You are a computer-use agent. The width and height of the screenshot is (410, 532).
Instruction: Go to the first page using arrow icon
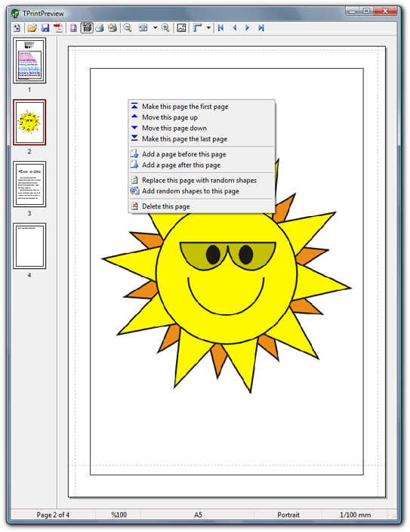[220, 28]
